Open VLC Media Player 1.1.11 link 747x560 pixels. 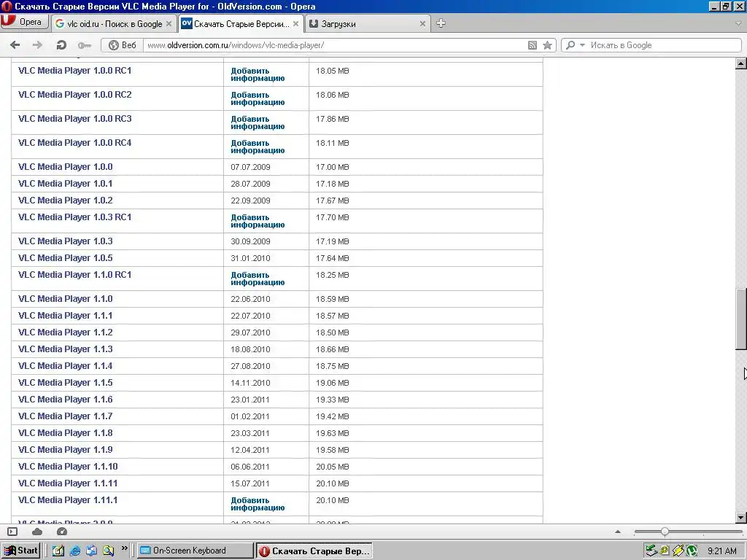coord(68,483)
